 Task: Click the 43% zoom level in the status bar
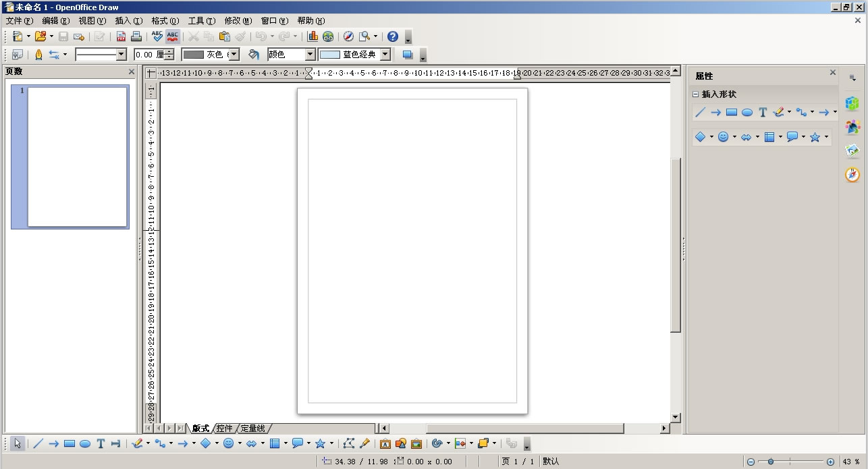point(850,462)
